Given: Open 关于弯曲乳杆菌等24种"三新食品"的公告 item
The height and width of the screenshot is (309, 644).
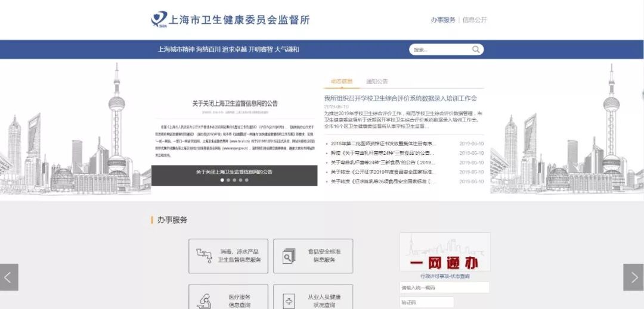Looking at the screenshot, I should click(383, 163).
